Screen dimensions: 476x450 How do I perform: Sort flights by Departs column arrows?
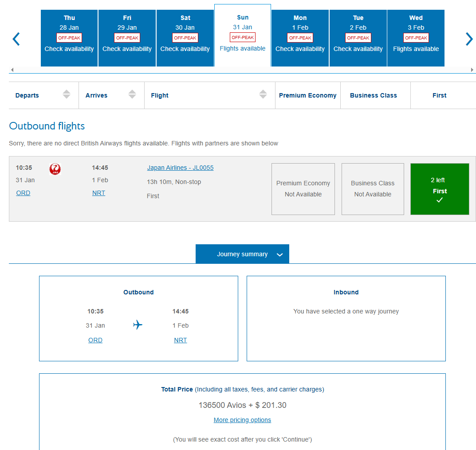[67, 94]
